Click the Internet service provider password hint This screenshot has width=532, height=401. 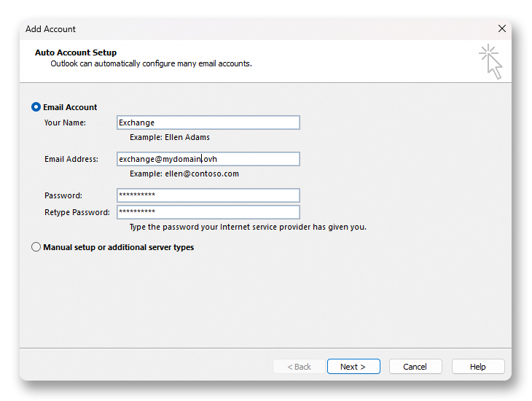(x=248, y=227)
